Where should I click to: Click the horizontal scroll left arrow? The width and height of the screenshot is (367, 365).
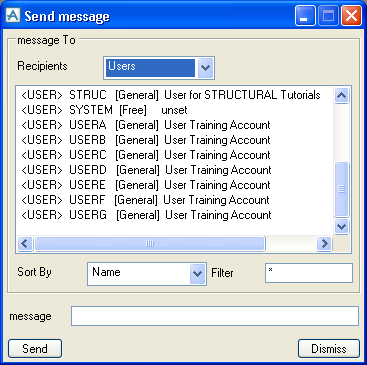[25, 244]
